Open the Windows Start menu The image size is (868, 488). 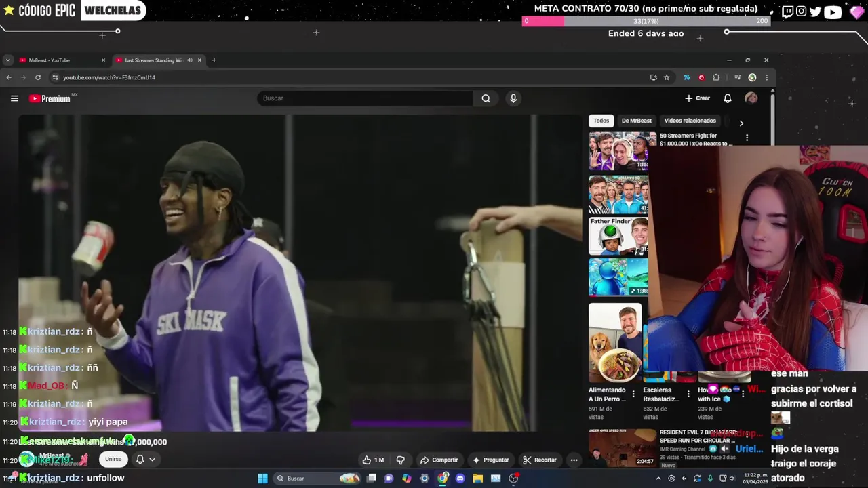pos(262,479)
